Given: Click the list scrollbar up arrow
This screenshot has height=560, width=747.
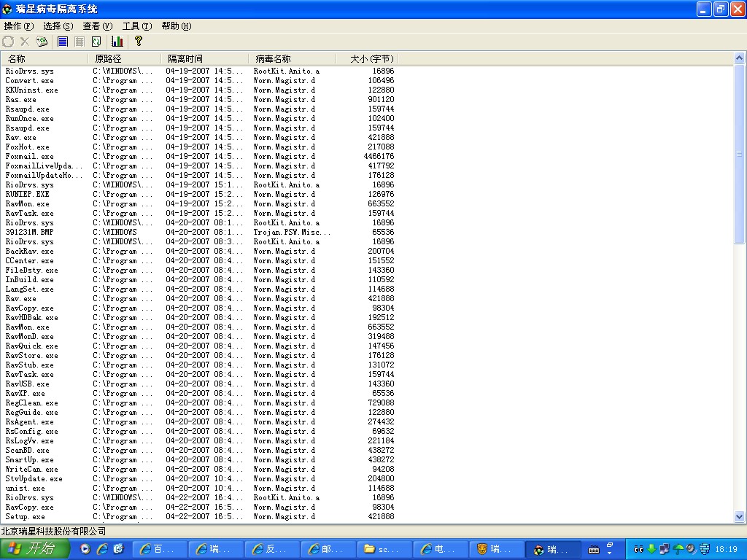Looking at the screenshot, I should (x=740, y=58).
